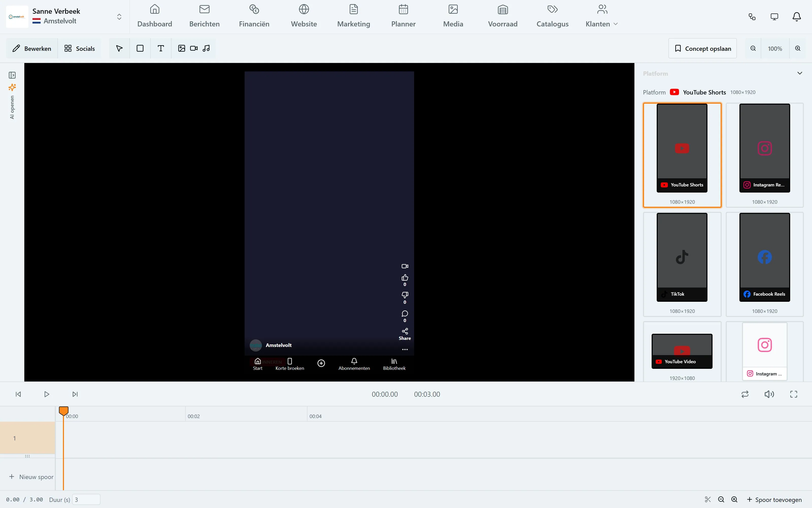Add a Nieuw spoor track
Screen dimensions: 812x508
31,477
